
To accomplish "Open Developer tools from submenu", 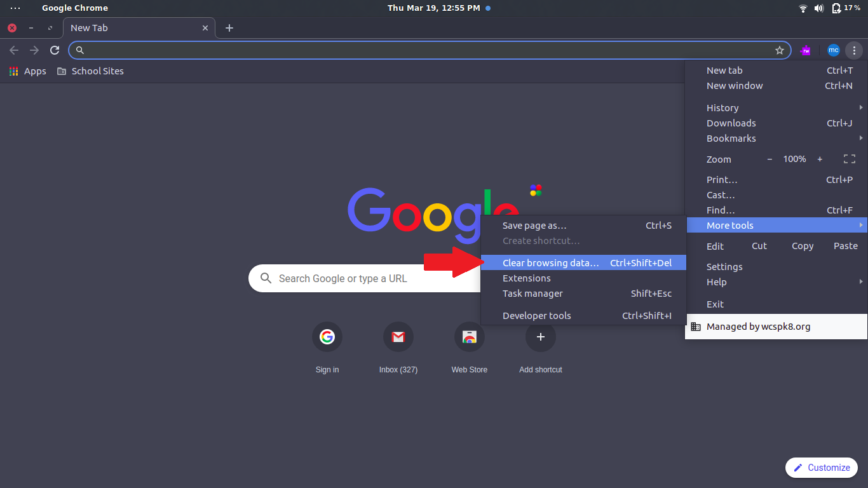I will (x=583, y=316).
